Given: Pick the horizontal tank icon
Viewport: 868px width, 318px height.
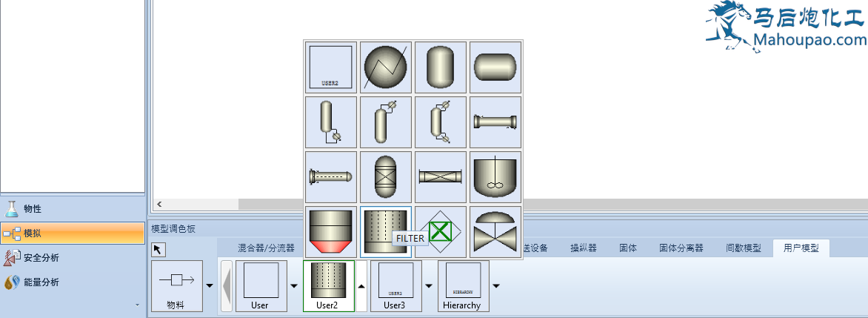Looking at the screenshot, I should tap(495, 67).
